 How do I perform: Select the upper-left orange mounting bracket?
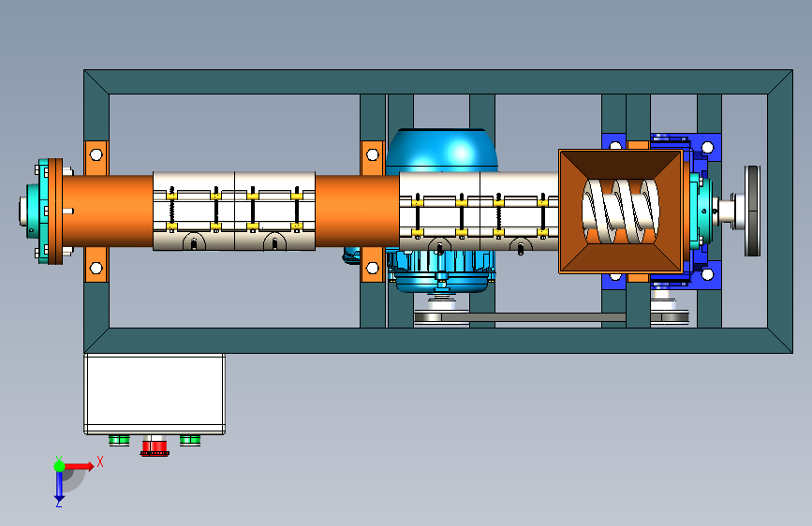point(96,158)
